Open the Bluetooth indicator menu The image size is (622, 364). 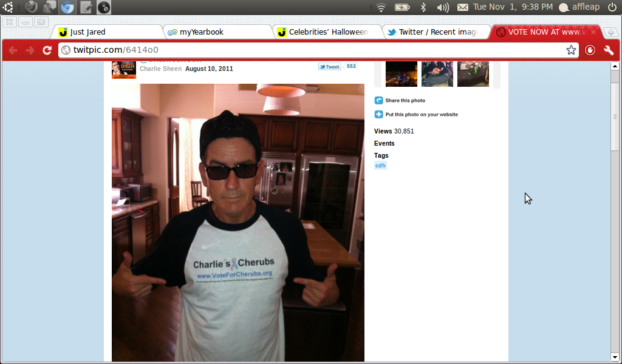[423, 7]
